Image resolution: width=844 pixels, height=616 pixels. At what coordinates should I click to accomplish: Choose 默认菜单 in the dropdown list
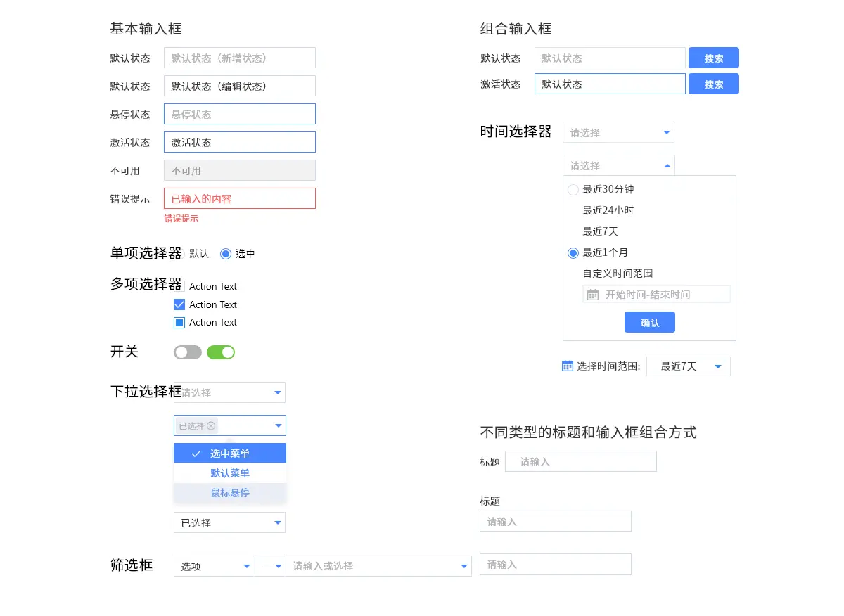[x=230, y=473]
